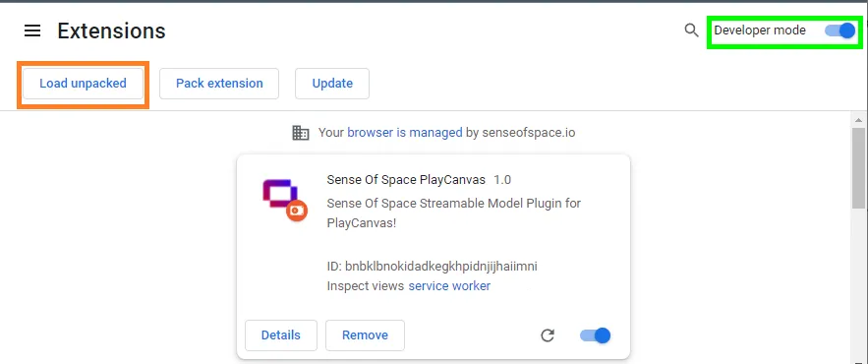Click the Pack extension button
Screen dimensions: 868x364
click(219, 84)
